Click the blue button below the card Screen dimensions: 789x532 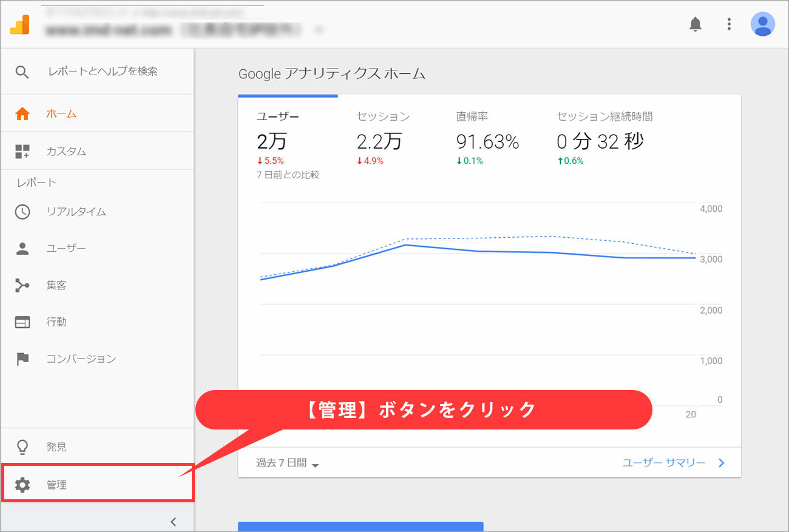361,527
